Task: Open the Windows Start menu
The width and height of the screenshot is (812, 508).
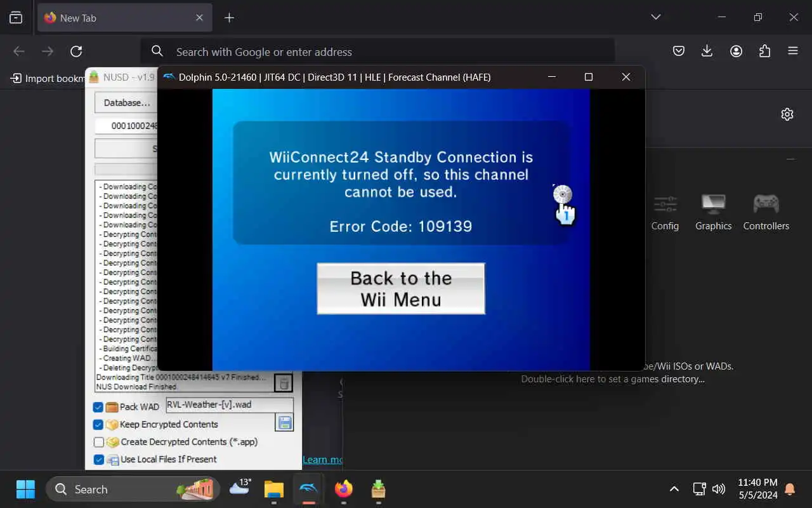Action: click(x=25, y=489)
